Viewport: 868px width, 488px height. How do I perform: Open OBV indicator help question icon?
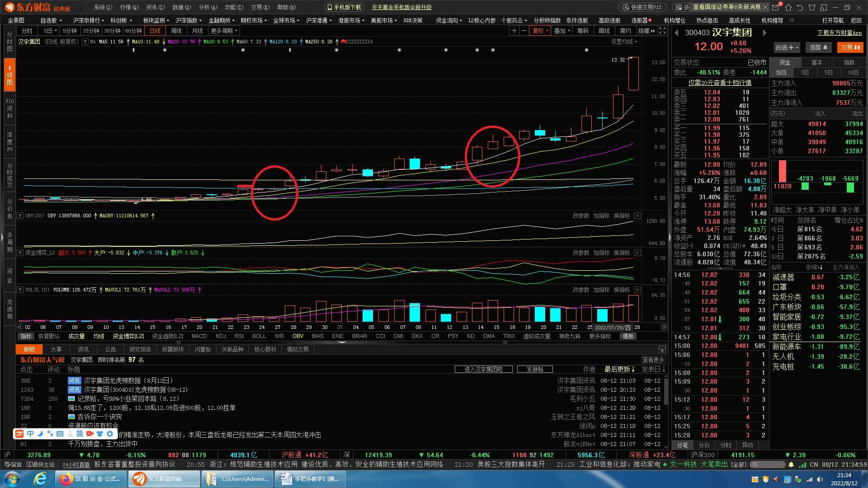pos(20,216)
